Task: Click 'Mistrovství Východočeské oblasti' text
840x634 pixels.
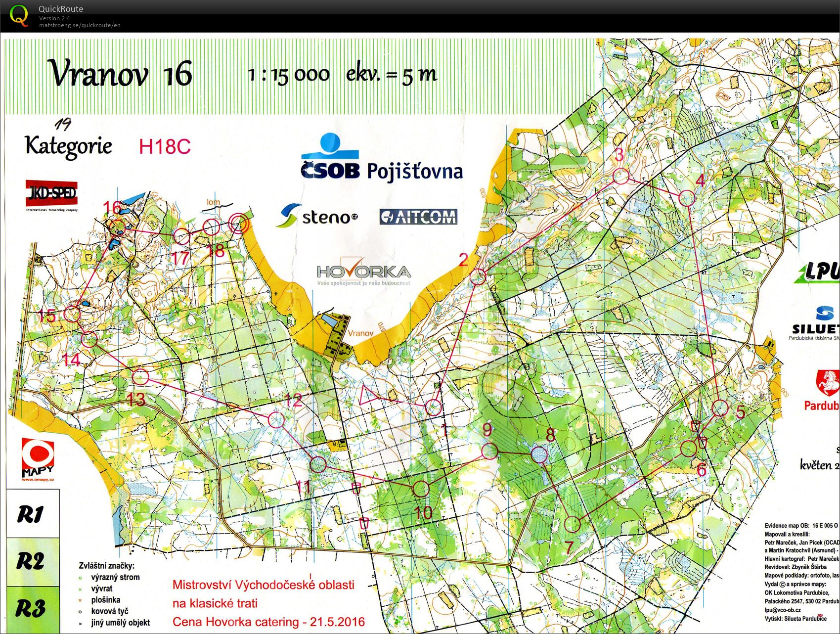Action: 264,585
